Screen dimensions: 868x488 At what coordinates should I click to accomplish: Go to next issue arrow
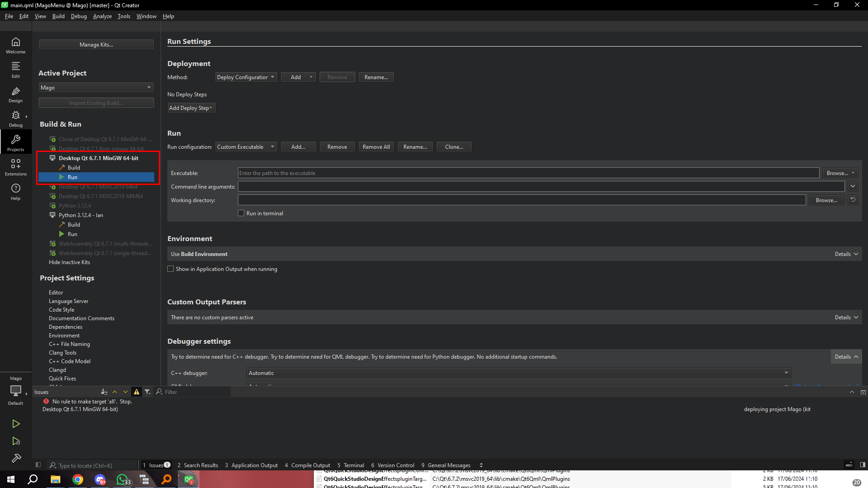point(125,392)
